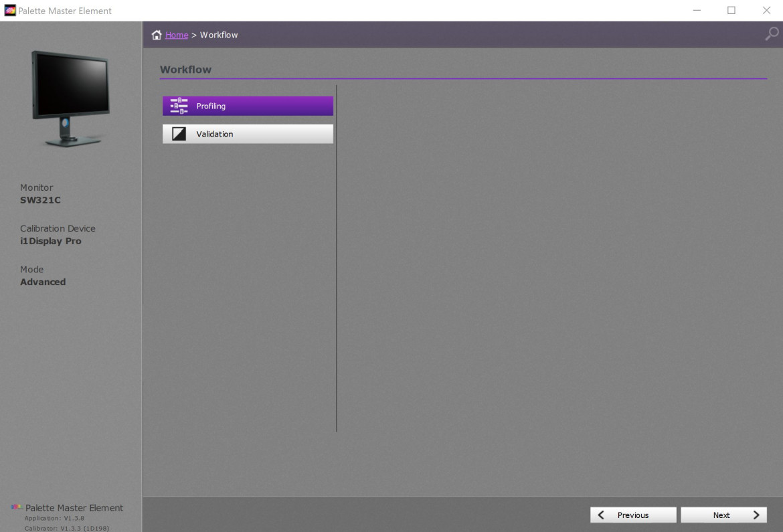Click the Workflow breadcrumb text
783x532 pixels.
click(x=219, y=35)
